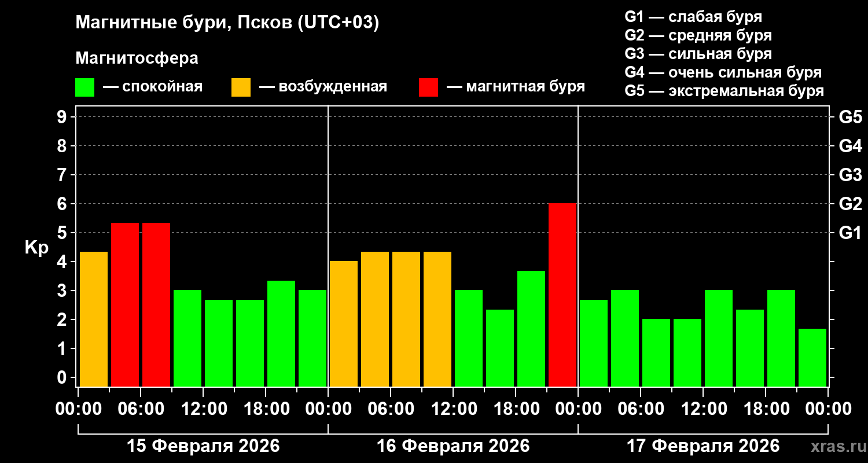Screen dimensions: 868x463
Task: Click the '12:00' time label under 15 February
Action: 203,409
